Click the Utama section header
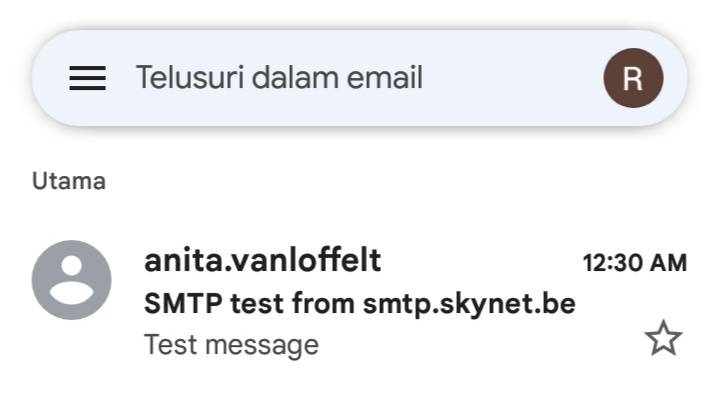Viewport: 716px width, 408px height. [x=69, y=181]
